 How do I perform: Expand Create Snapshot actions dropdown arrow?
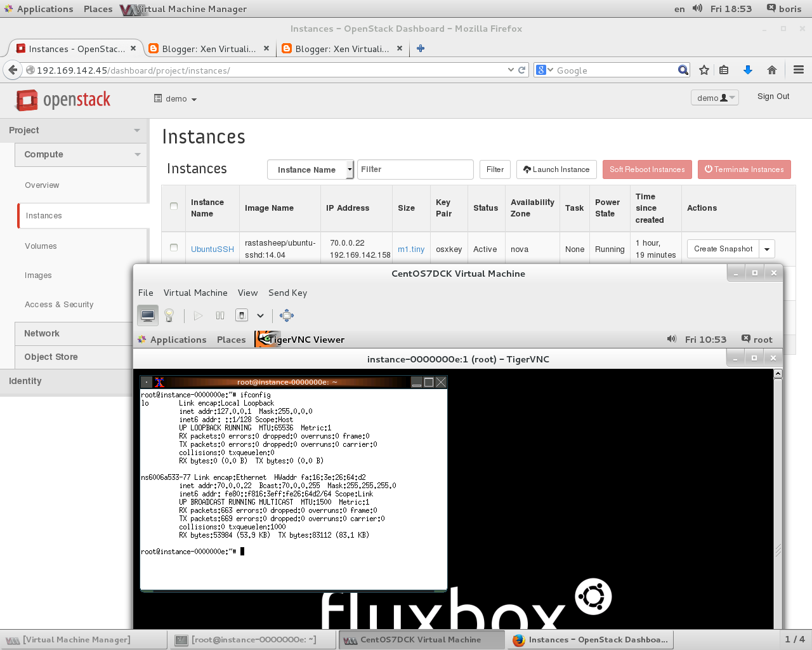coord(767,249)
